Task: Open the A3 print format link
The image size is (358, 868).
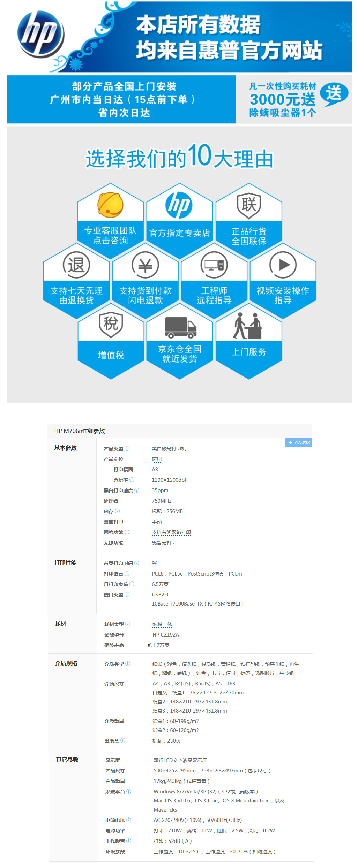Action: tap(155, 470)
